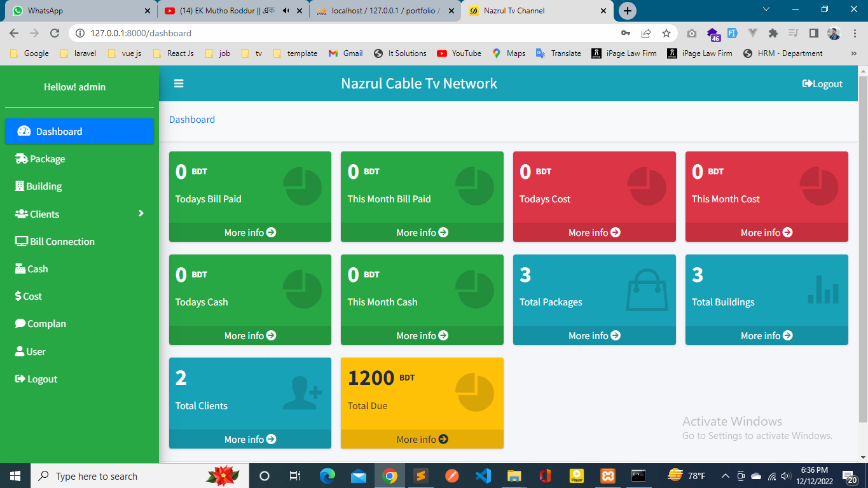Click the share page icon in address bar

[x=646, y=33]
